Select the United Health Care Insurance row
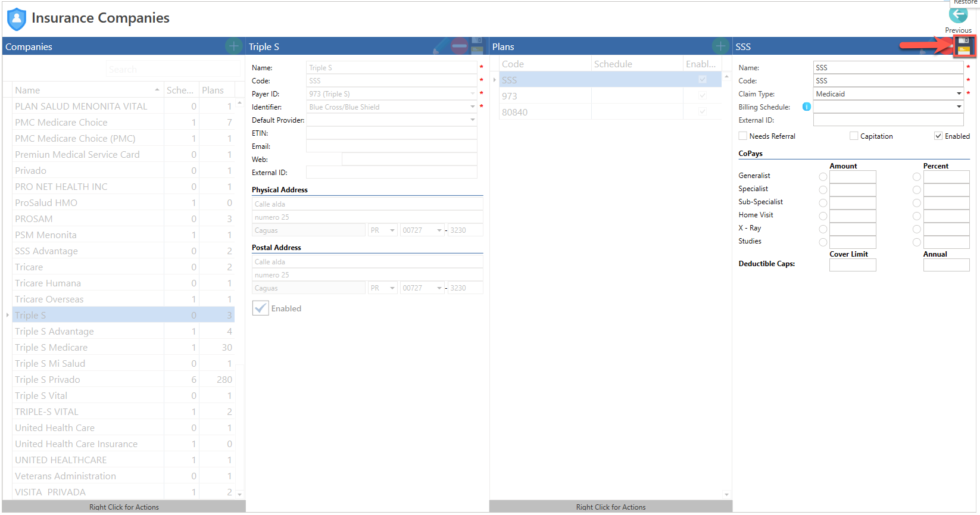Viewport: 980px width, 515px height. [123, 444]
